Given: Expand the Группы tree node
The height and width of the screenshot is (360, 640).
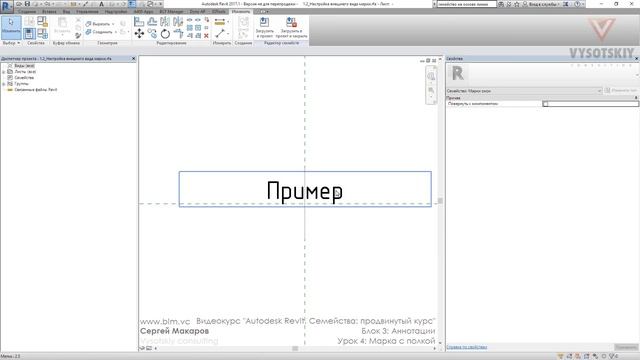Looking at the screenshot, I should tap(4, 84).
